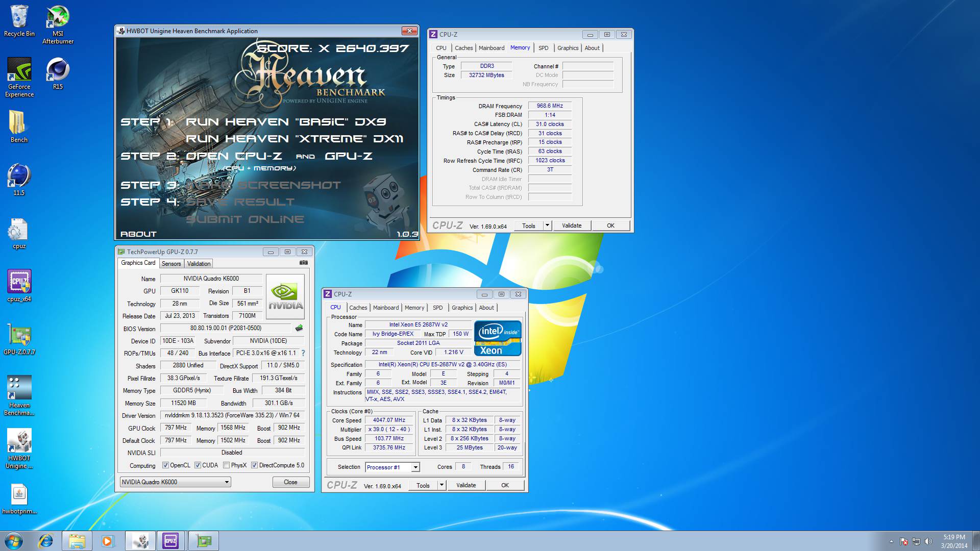The width and height of the screenshot is (980, 551).
Task: Click the network tray icon
Action: coord(916,541)
